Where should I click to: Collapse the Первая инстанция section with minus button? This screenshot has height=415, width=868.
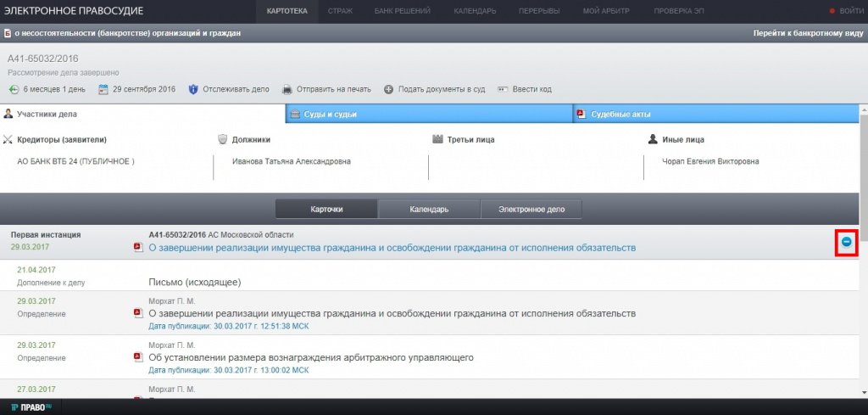pyautogui.click(x=846, y=242)
